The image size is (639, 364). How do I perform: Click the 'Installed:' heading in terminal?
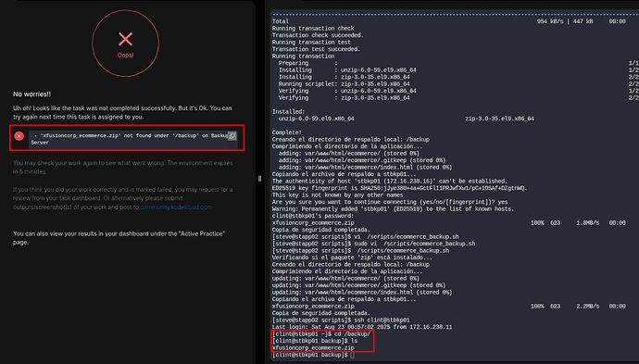pos(289,112)
